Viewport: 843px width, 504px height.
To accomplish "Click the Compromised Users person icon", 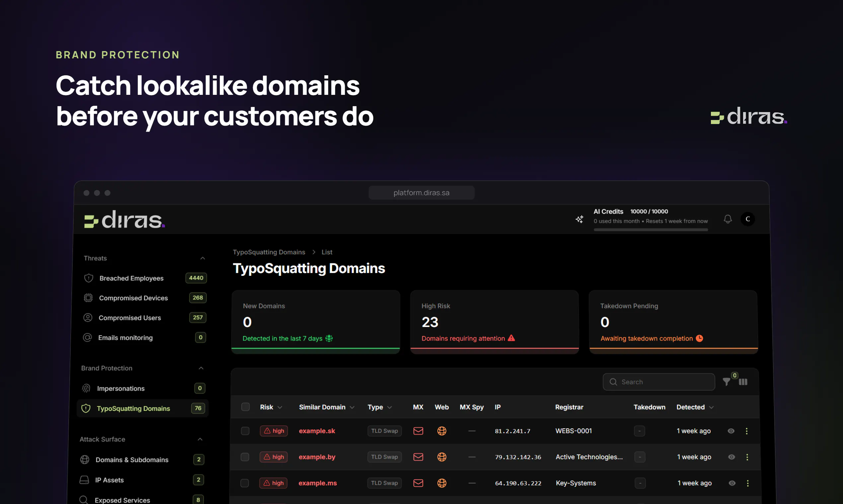I will (88, 318).
